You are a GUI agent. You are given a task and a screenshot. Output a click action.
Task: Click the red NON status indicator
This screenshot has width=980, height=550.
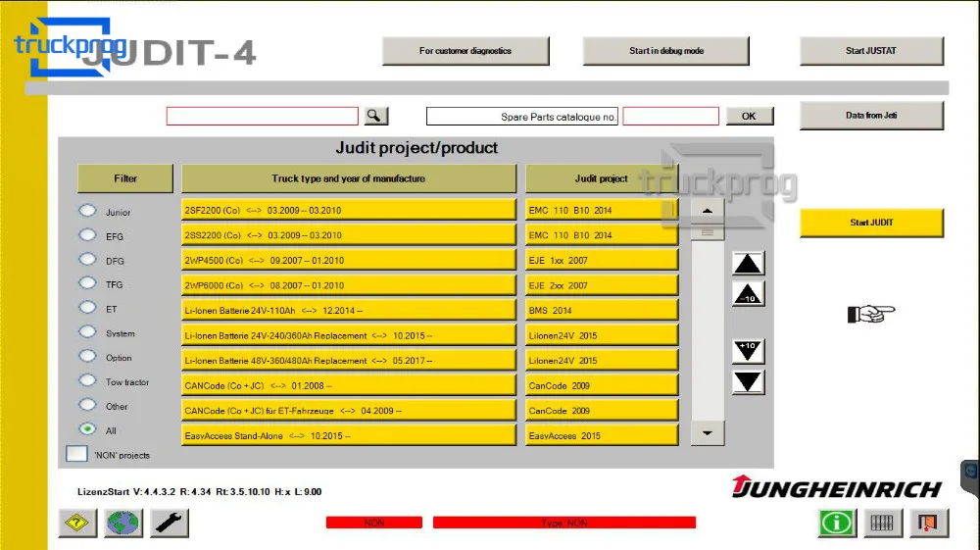[374, 523]
